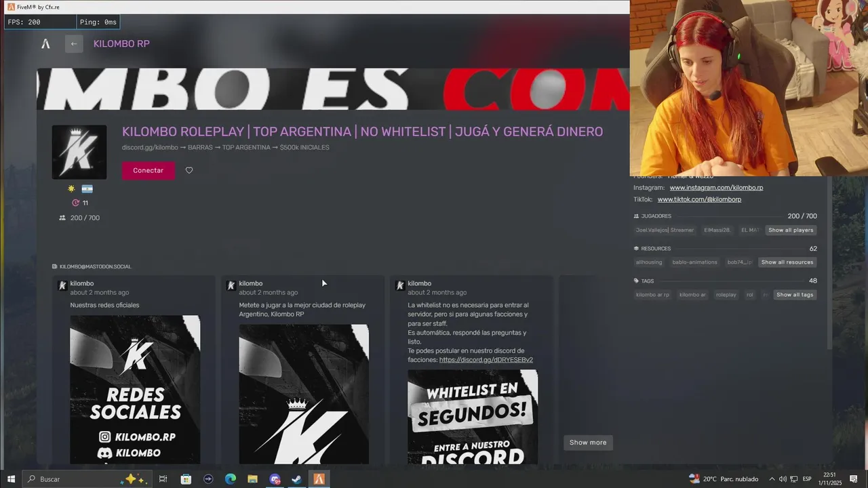The image size is (868, 488).
Task: Expand feed with Show more button
Action: click(x=588, y=443)
